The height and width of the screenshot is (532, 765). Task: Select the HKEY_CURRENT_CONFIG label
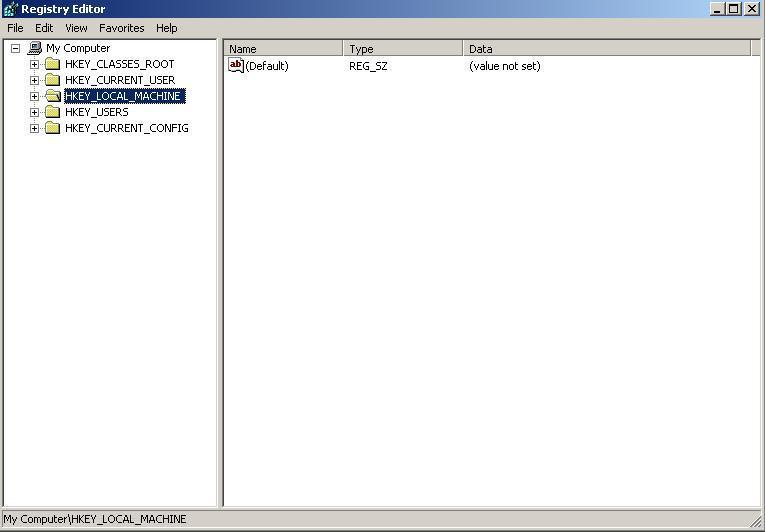click(x=127, y=128)
